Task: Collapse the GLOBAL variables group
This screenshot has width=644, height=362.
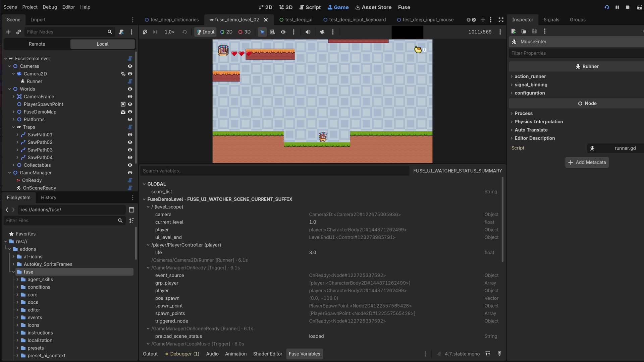Action: pos(144,184)
